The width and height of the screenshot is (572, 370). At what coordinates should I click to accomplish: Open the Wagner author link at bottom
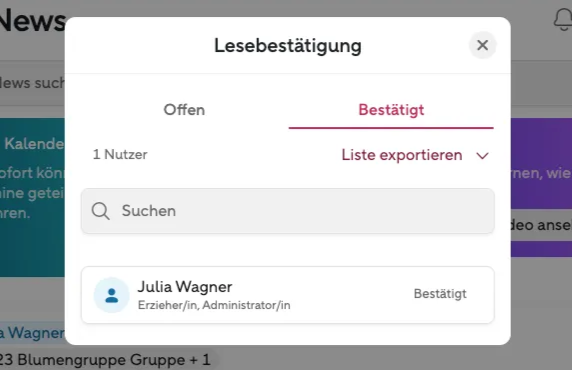32,333
